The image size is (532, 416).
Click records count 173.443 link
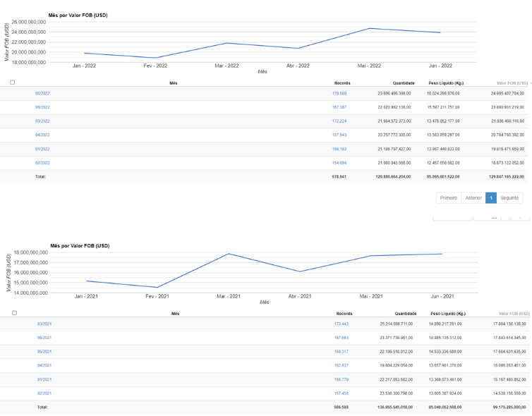point(341,324)
